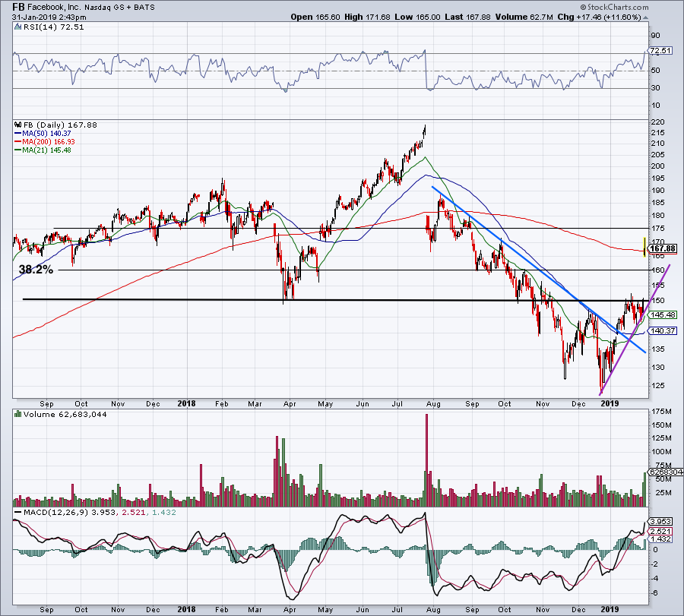This screenshot has width=684, height=616.
Task: Click the volume bars icon beside Volume
Action: click(x=18, y=414)
